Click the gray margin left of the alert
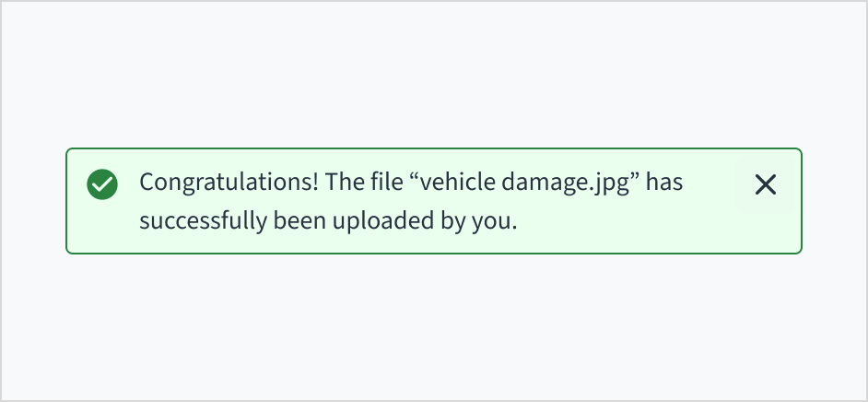 pos(33,201)
